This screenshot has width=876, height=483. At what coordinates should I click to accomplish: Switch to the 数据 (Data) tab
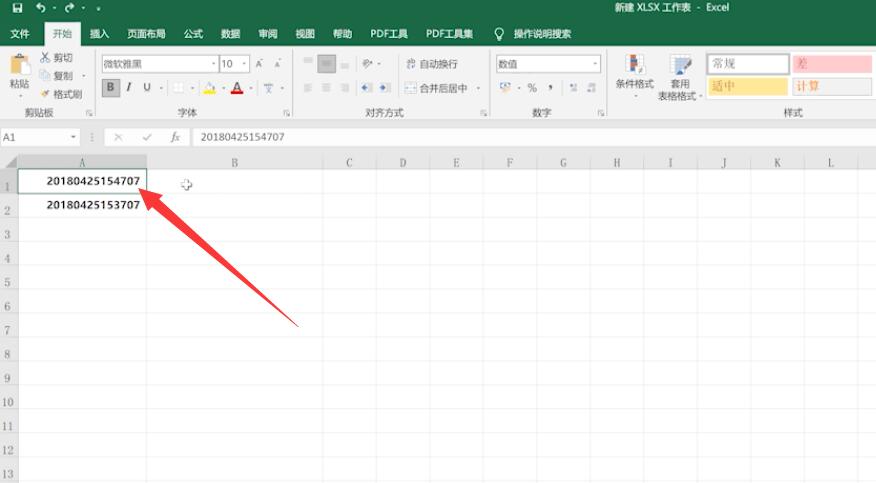230,34
